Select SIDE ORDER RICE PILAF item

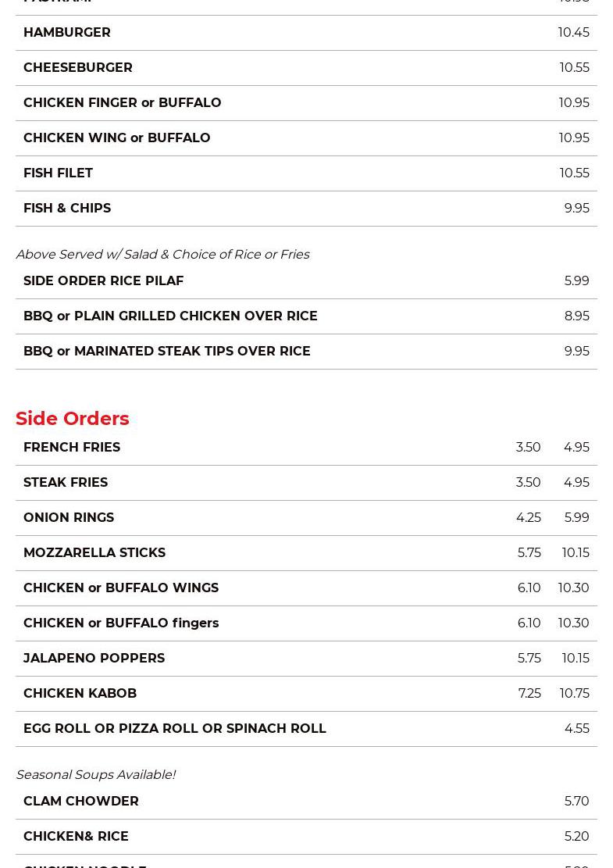click(104, 281)
